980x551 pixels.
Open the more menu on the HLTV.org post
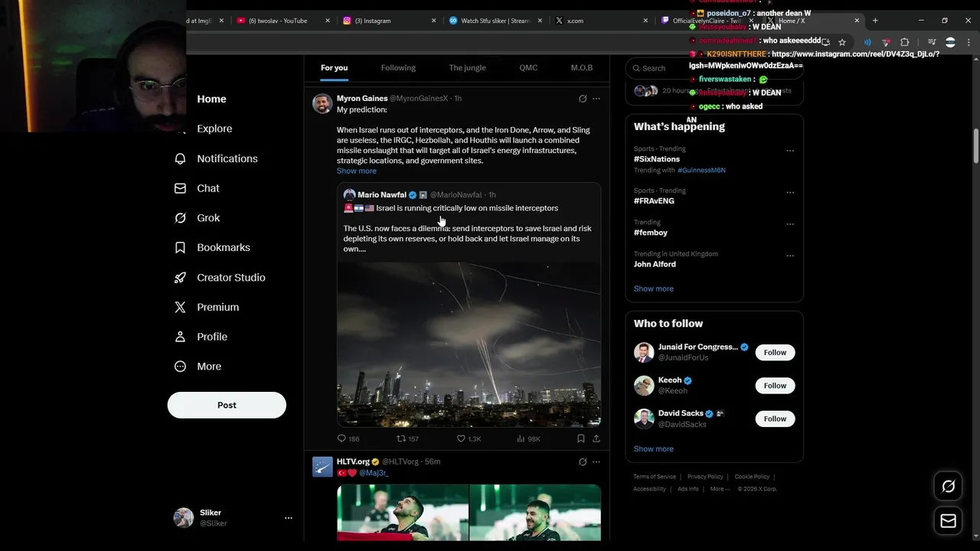[x=596, y=462]
